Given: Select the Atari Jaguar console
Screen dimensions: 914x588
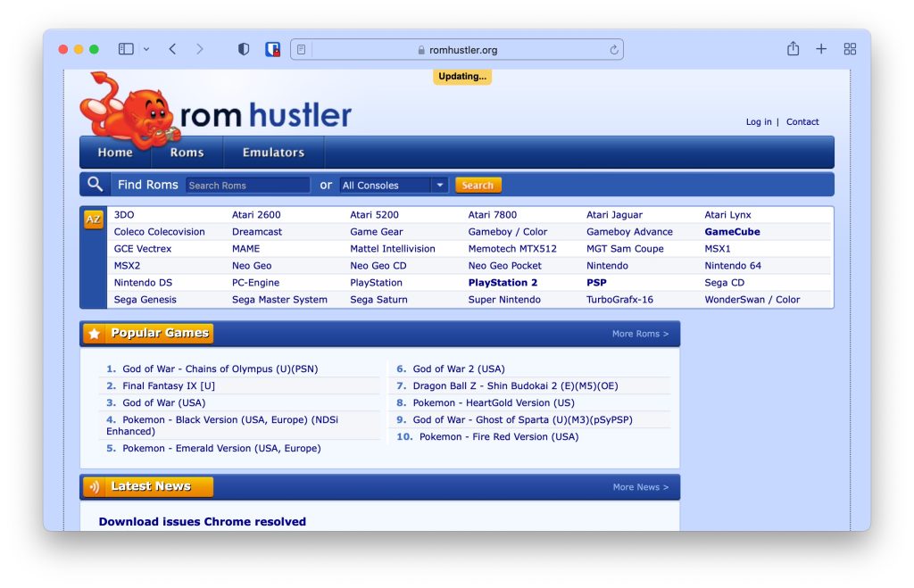Looking at the screenshot, I should point(614,214).
